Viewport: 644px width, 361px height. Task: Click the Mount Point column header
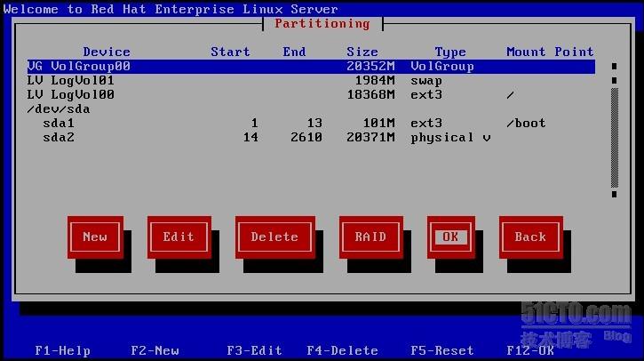[550, 52]
